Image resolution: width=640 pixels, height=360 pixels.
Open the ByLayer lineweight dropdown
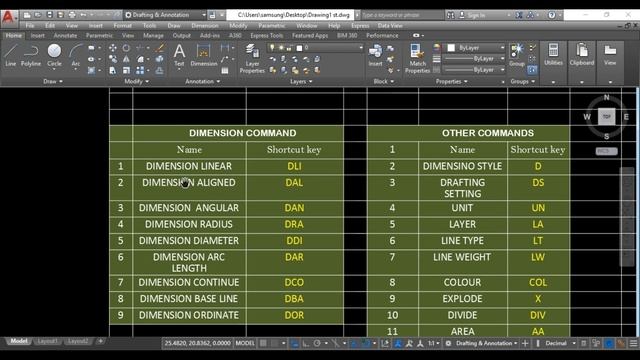475,59
